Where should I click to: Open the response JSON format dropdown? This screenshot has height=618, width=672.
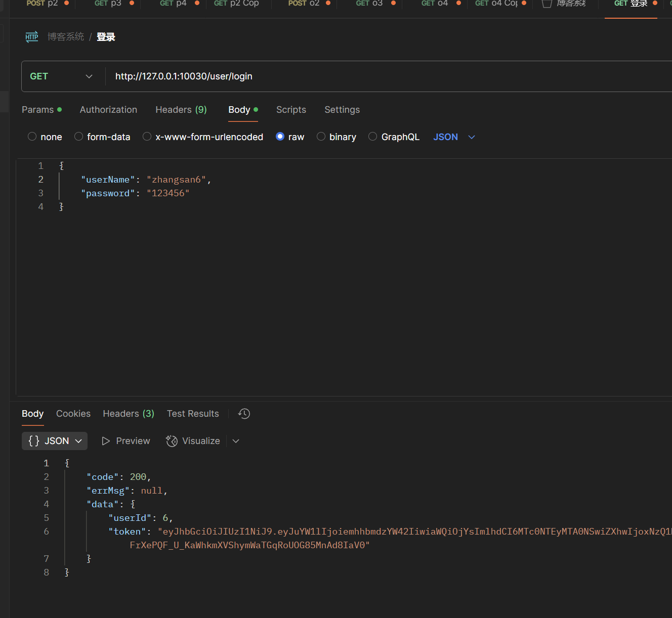55,441
